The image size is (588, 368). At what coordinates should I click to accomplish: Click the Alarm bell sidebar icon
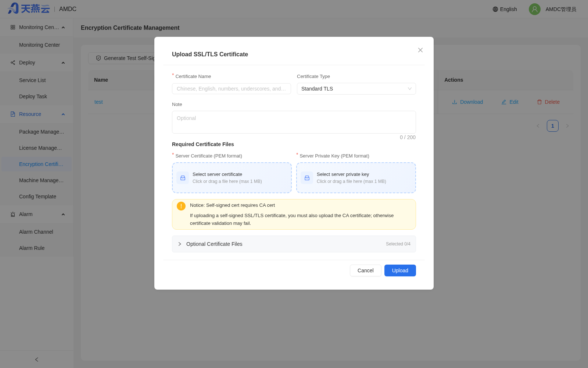pos(13,214)
